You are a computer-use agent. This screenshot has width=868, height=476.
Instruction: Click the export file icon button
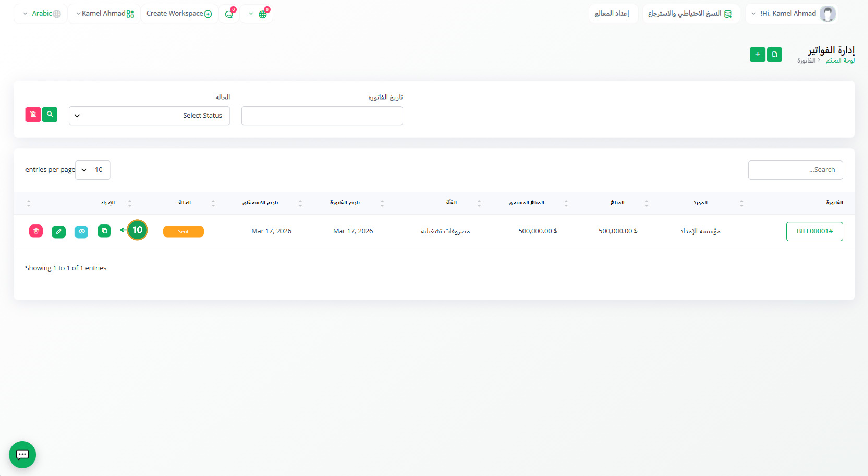(774, 54)
